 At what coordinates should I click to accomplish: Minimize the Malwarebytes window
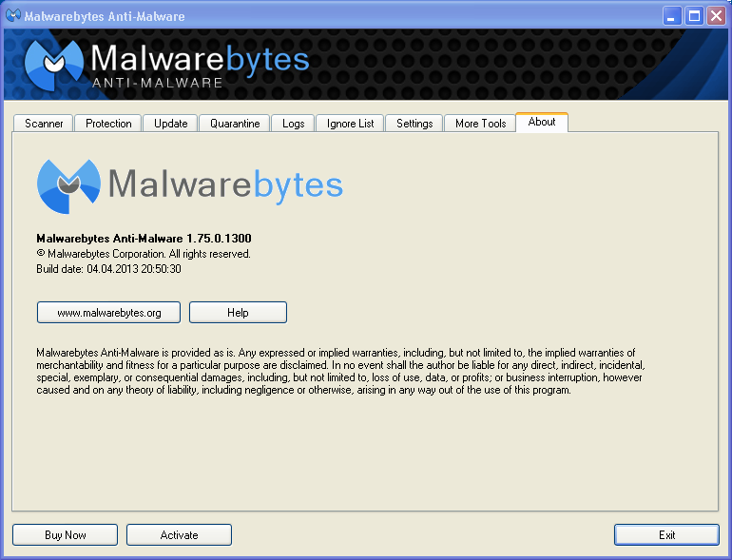click(672, 16)
